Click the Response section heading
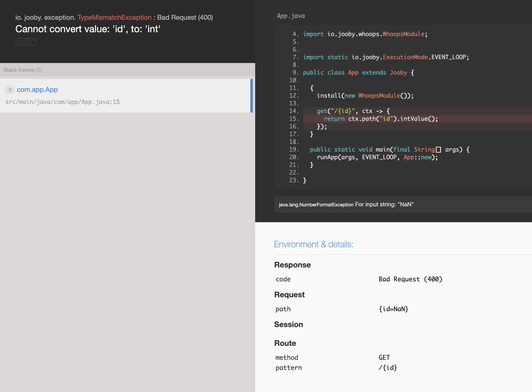Screen dimensions: 532x392 [x=292, y=265]
